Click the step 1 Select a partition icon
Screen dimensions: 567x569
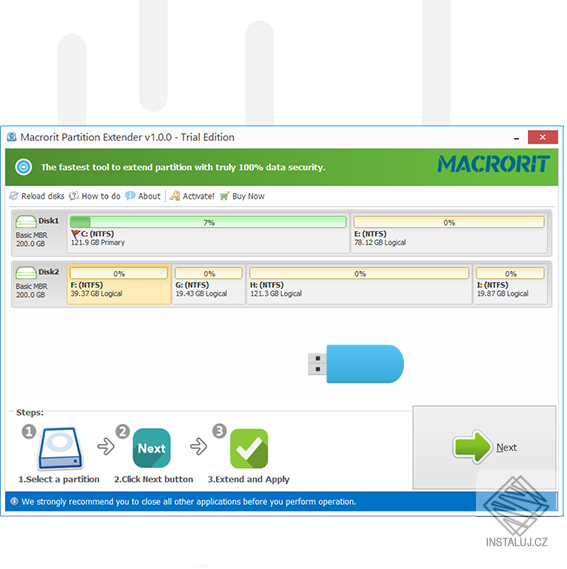(x=60, y=449)
